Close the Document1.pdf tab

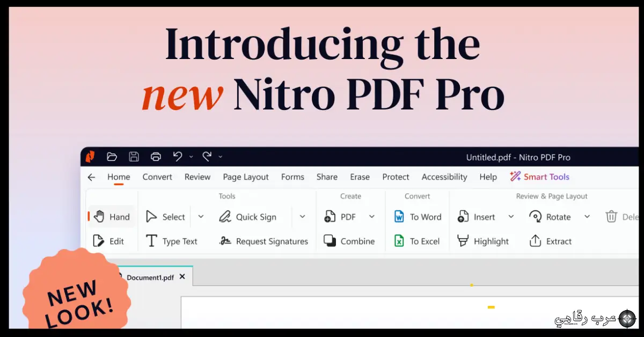tap(182, 277)
